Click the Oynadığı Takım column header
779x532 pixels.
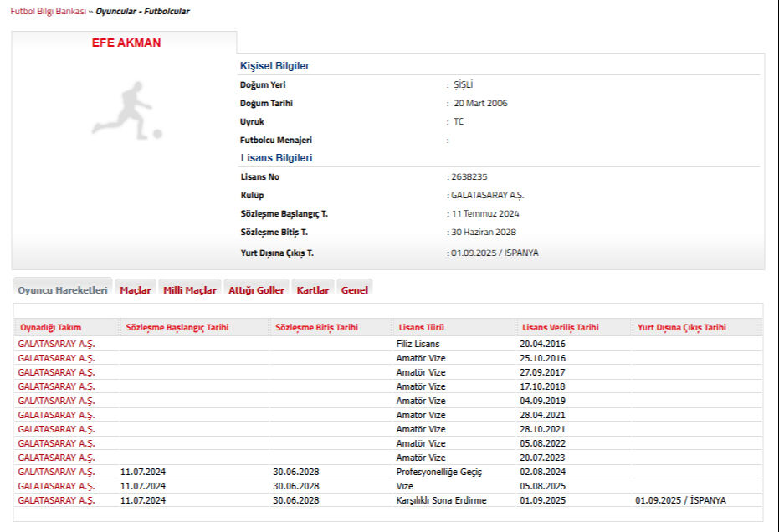click(x=51, y=327)
